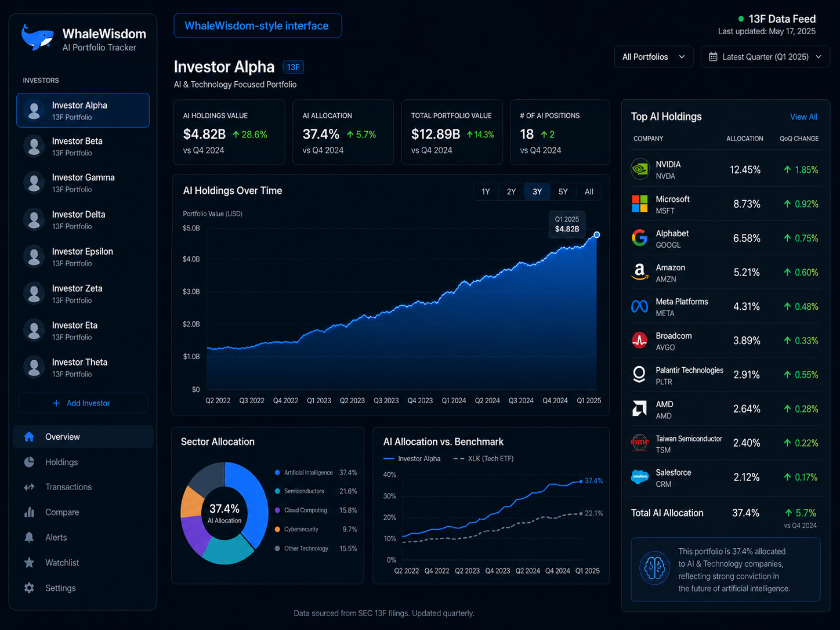Select the 1Y time range
The image size is (840, 630).
coord(486,191)
